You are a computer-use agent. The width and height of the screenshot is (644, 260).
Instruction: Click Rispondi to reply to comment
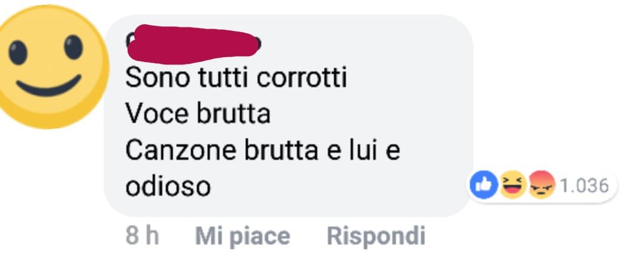[376, 236]
